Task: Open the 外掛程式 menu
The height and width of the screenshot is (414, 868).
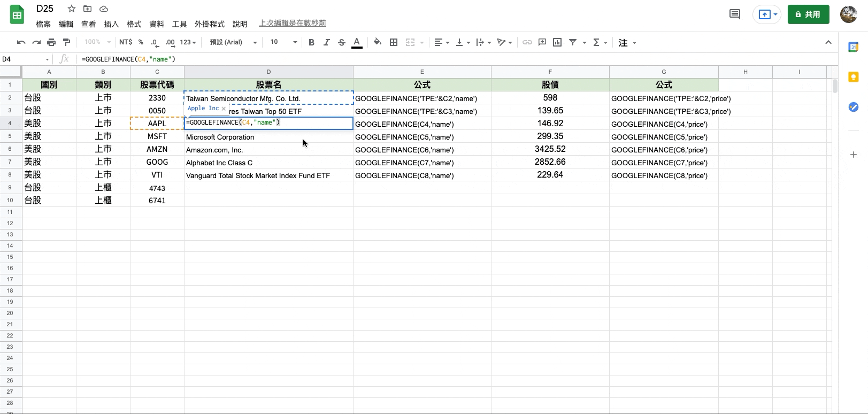Action: coord(210,24)
